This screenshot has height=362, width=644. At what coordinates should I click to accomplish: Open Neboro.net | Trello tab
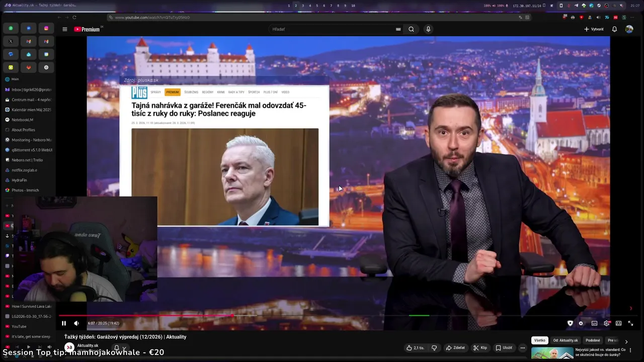29,160
